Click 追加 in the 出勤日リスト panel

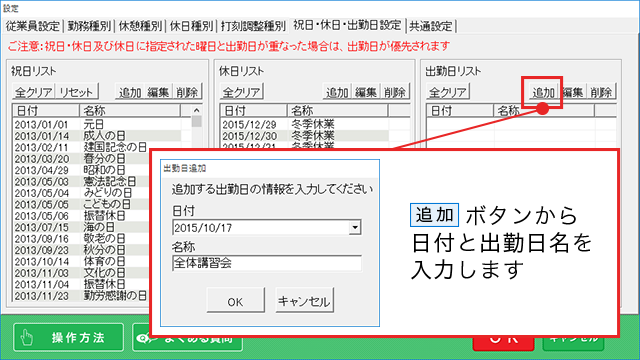coord(544,92)
